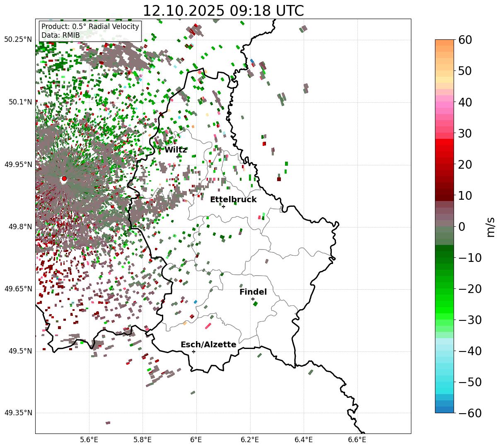Click the orange top colorbar segment

point(444,43)
